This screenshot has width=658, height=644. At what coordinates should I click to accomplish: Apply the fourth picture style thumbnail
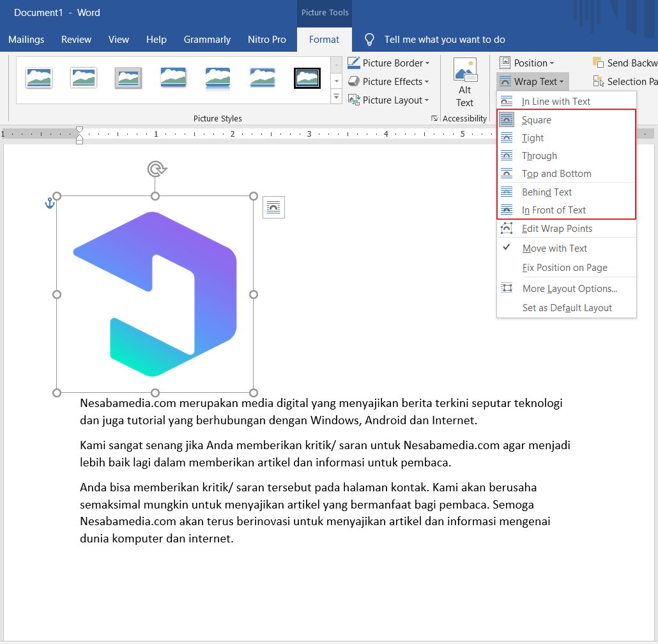click(173, 78)
